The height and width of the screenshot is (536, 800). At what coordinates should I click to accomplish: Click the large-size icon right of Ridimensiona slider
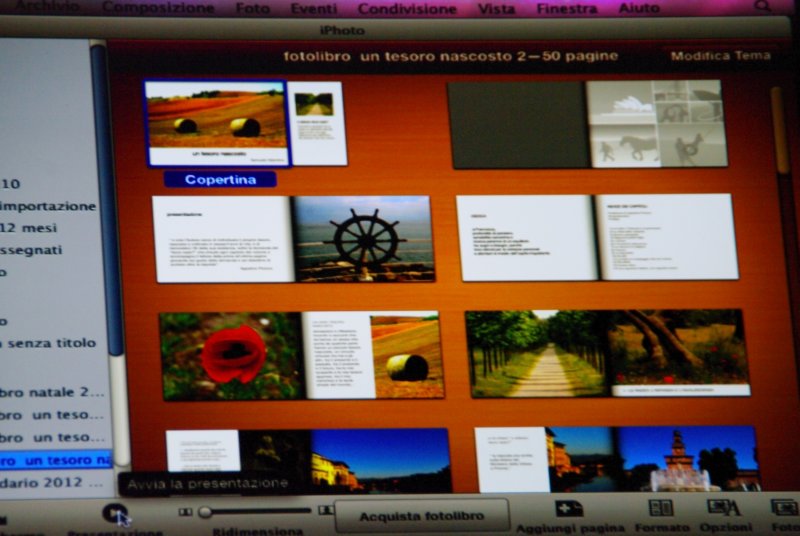coord(326,510)
